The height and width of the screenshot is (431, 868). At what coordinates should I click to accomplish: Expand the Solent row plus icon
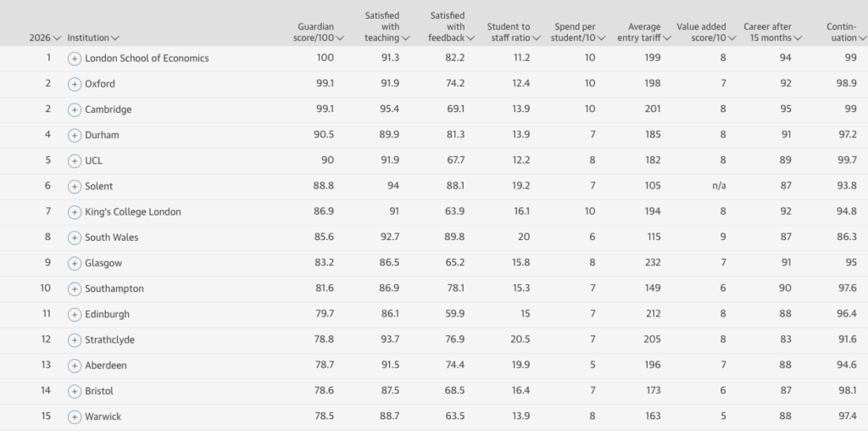75,186
